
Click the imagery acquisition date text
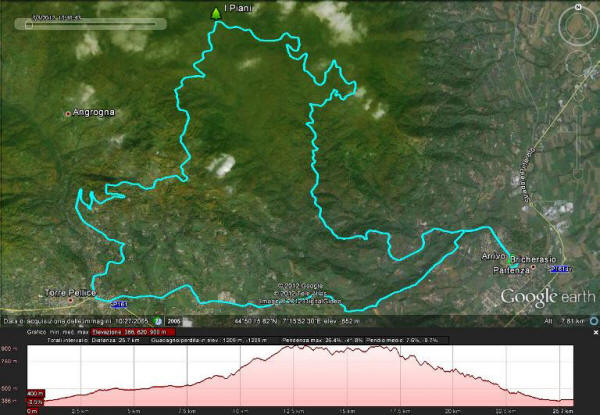pos(76,321)
